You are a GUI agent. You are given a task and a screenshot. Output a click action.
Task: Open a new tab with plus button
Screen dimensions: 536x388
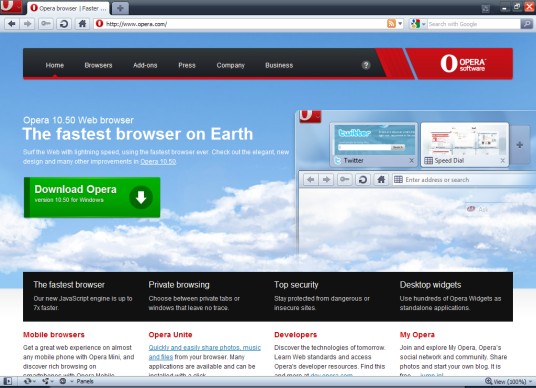120,8
